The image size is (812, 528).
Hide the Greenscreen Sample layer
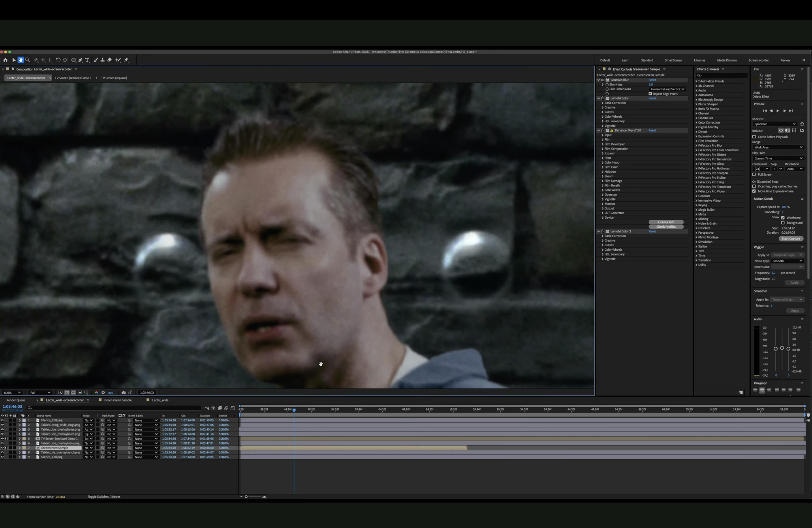(x=2, y=448)
